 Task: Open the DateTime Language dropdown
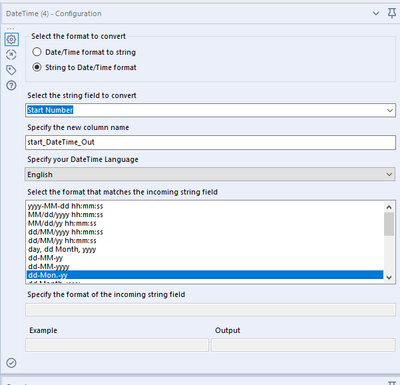pos(210,175)
